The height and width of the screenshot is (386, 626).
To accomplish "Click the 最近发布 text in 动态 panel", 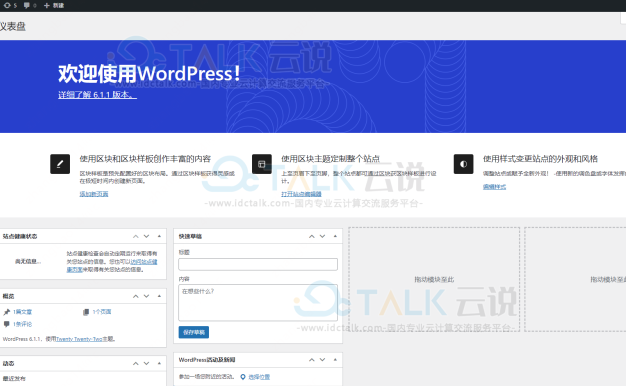I will tap(14, 378).
